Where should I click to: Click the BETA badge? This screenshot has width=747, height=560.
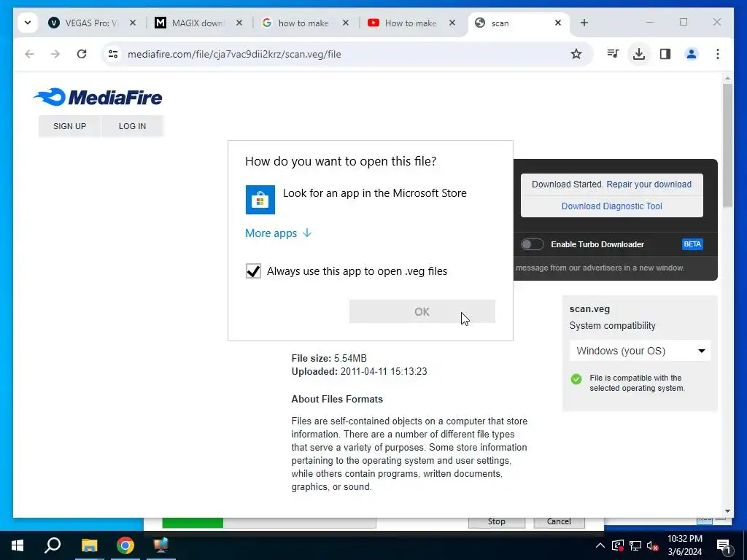(692, 244)
